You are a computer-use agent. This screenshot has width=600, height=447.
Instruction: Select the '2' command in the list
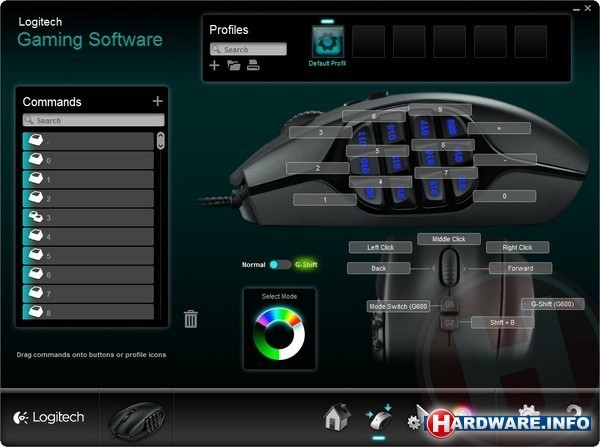point(88,199)
